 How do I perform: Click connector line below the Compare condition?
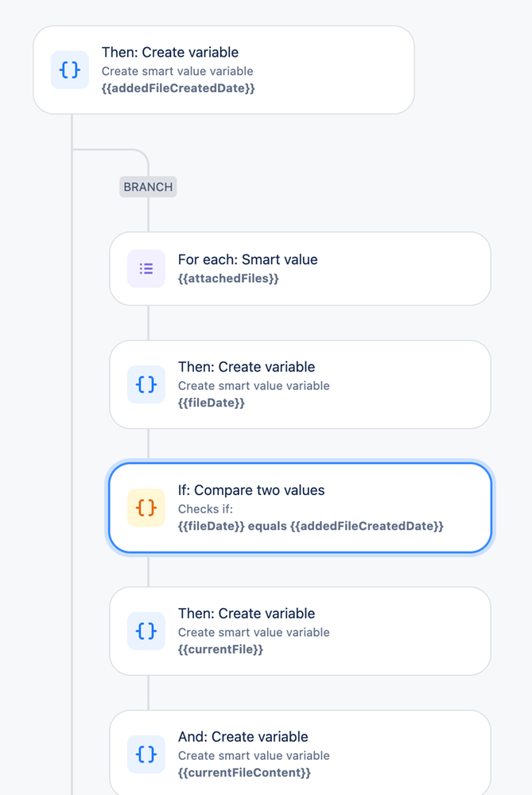148,570
